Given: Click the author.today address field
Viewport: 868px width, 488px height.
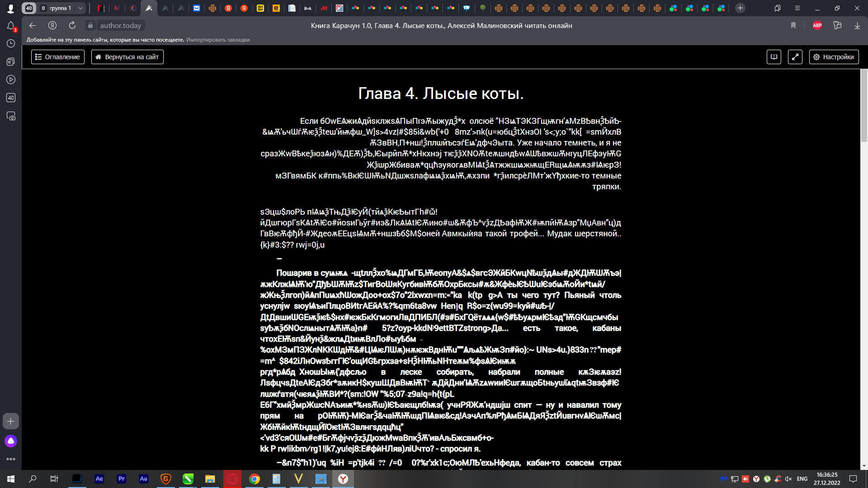Looking at the screenshot, I should 121,26.
